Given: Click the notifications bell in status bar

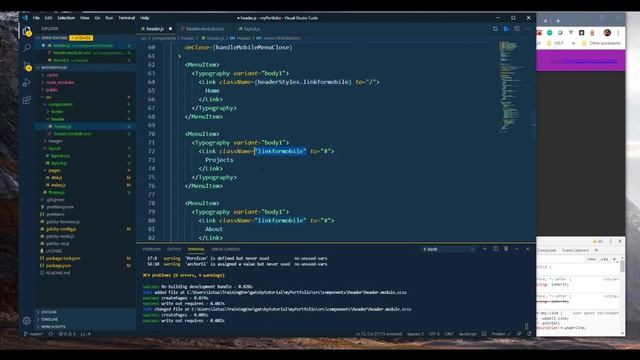Looking at the screenshot, I should pyautogui.click(x=529, y=334).
